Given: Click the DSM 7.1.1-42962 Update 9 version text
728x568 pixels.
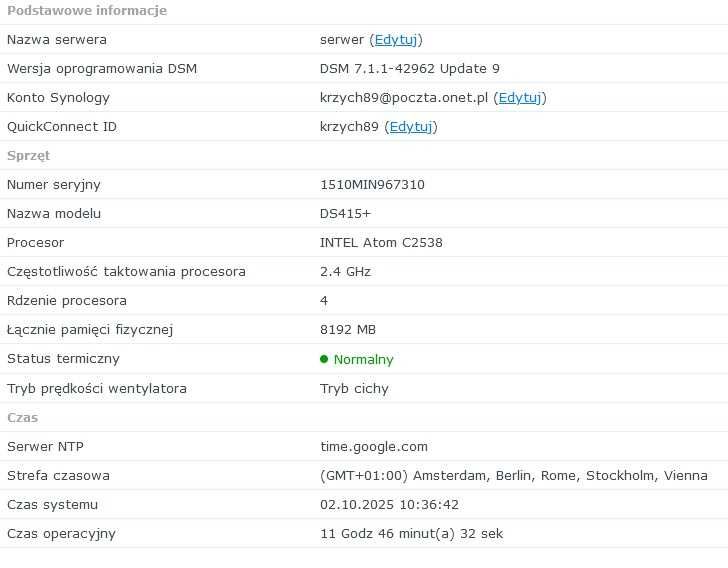Looking at the screenshot, I should click(x=409, y=69).
